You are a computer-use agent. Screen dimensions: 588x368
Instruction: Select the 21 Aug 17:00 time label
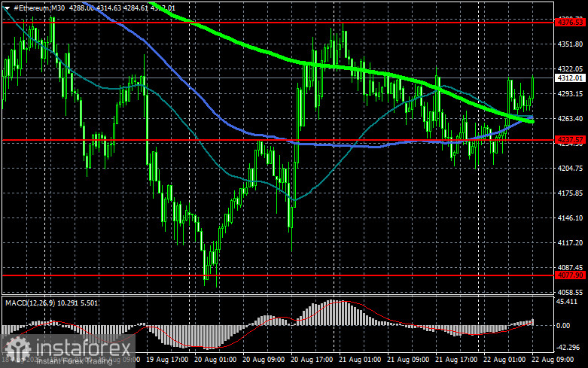[456, 360]
